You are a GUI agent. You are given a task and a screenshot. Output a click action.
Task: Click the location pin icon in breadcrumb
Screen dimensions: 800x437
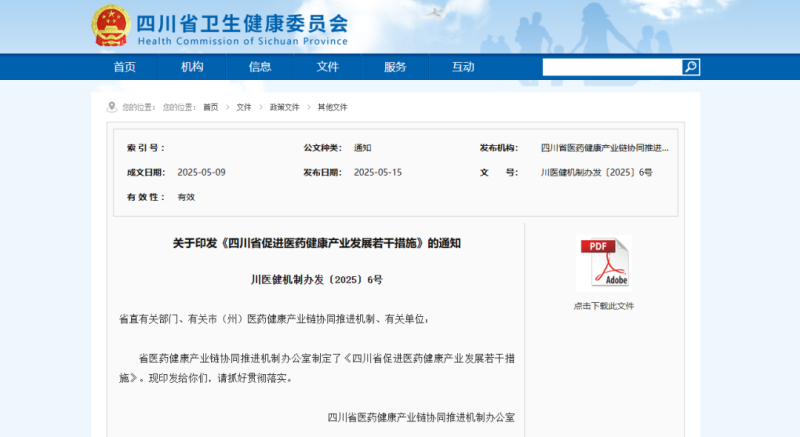click(x=113, y=107)
